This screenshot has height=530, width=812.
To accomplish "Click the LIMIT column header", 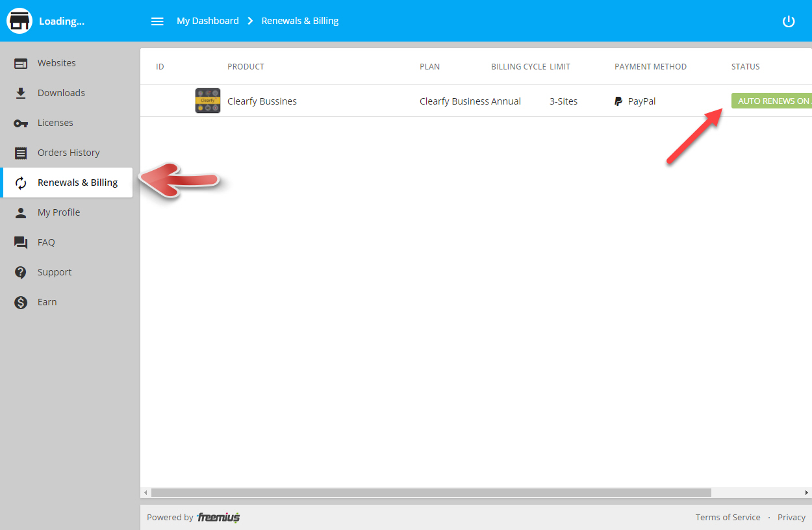I will click(560, 66).
